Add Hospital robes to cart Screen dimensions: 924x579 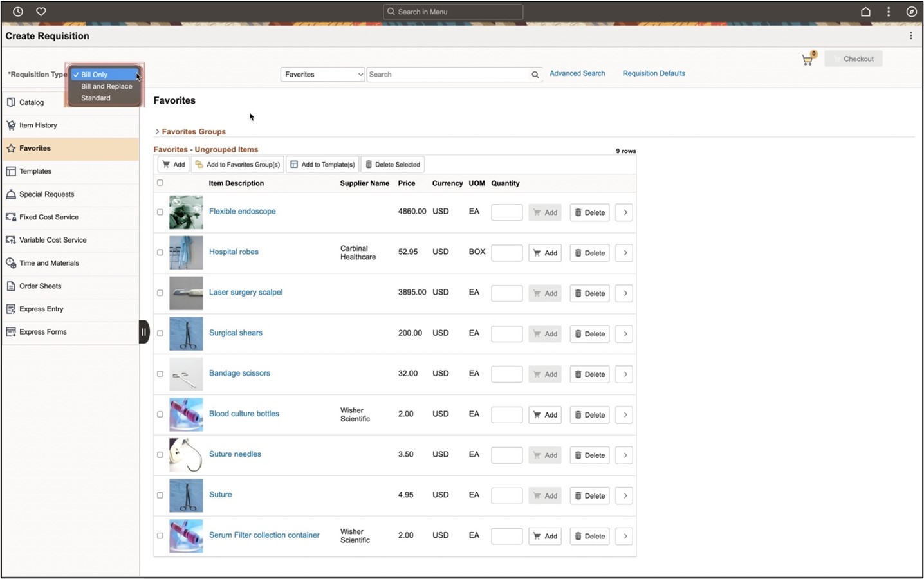(x=545, y=253)
